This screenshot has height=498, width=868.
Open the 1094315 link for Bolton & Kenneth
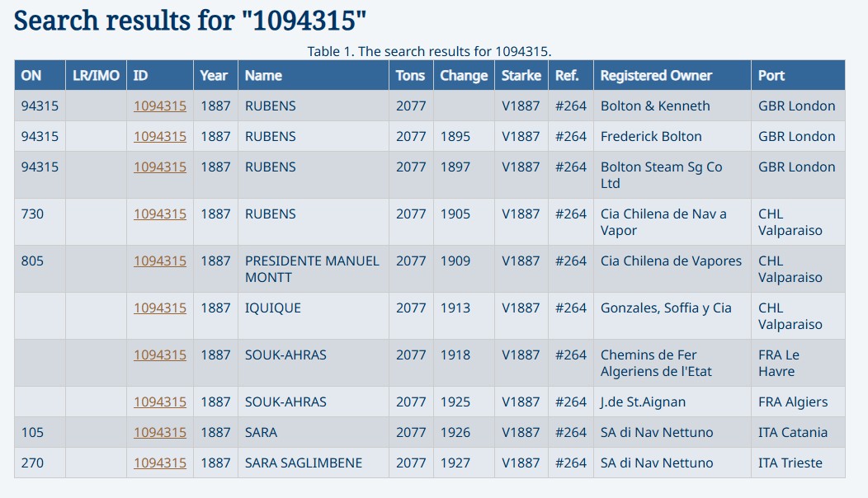pyautogui.click(x=160, y=106)
